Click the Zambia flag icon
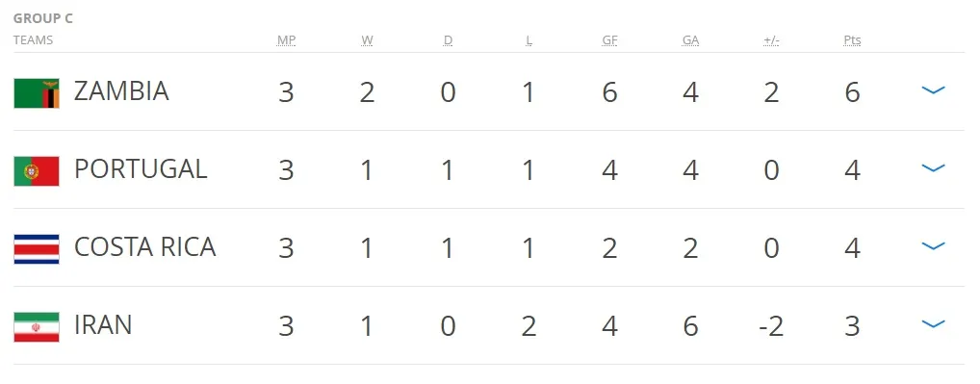The image size is (980, 384). tap(37, 93)
